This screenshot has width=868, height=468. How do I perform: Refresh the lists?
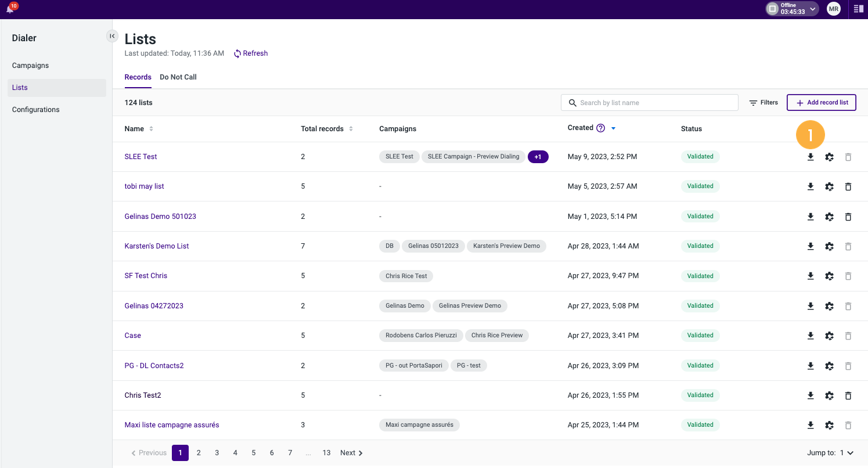point(251,53)
